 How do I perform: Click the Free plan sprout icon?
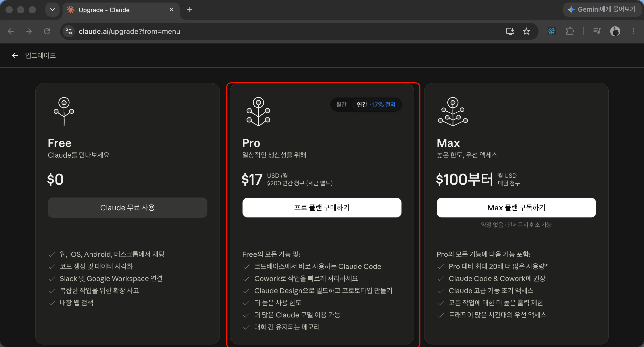[64, 111]
